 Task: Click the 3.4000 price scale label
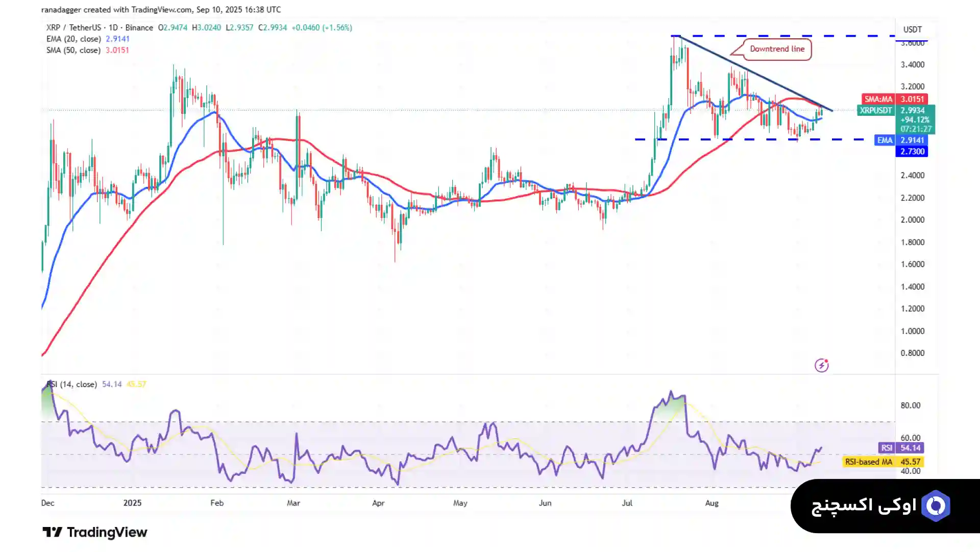912,65
